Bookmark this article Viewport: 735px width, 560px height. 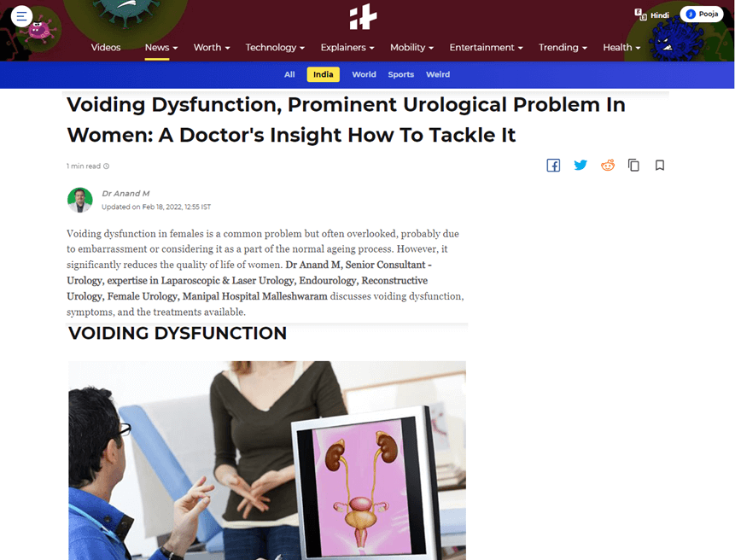pos(660,165)
